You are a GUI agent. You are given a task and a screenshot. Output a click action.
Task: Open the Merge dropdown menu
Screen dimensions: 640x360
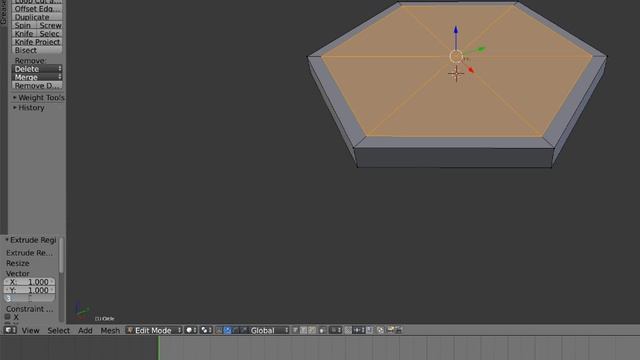pyautogui.click(x=37, y=77)
